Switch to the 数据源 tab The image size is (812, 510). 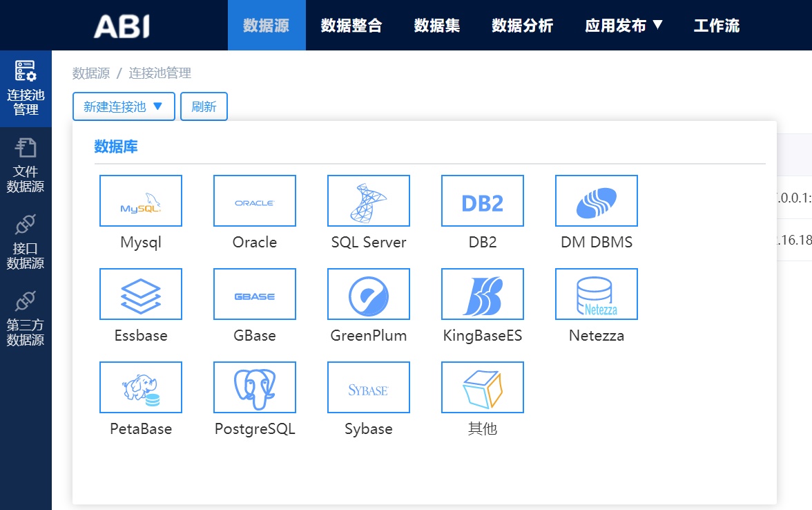[267, 26]
